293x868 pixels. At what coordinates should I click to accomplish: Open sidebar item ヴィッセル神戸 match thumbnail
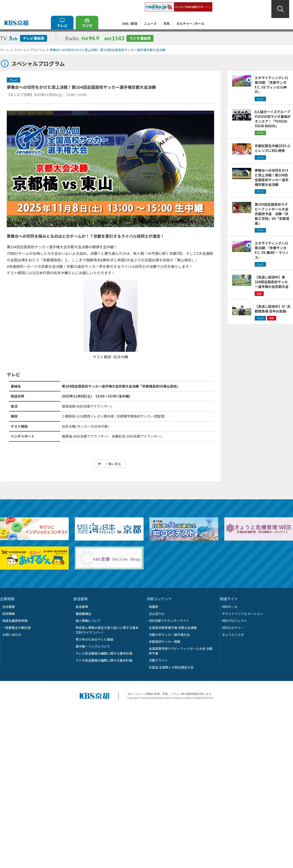[x=241, y=81]
